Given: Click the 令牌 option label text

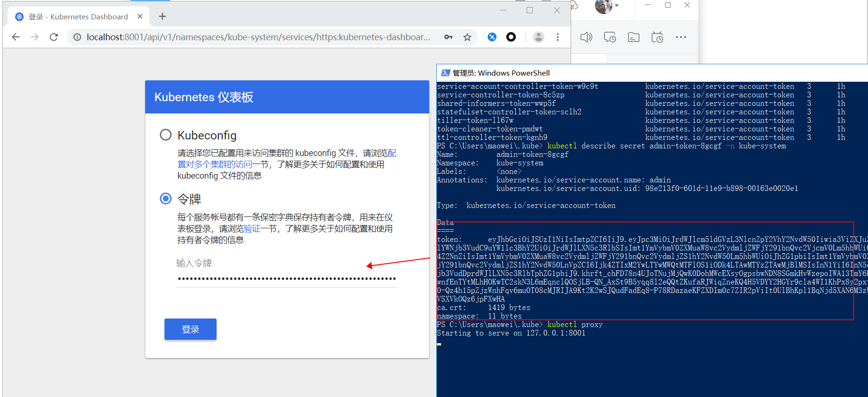Looking at the screenshot, I should click(x=189, y=199).
